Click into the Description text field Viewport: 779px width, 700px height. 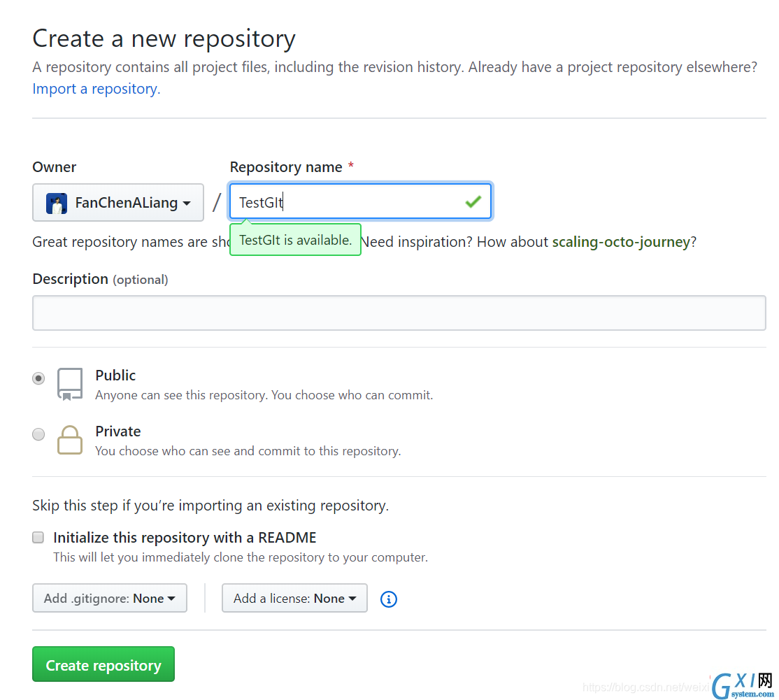pos(399,313)
